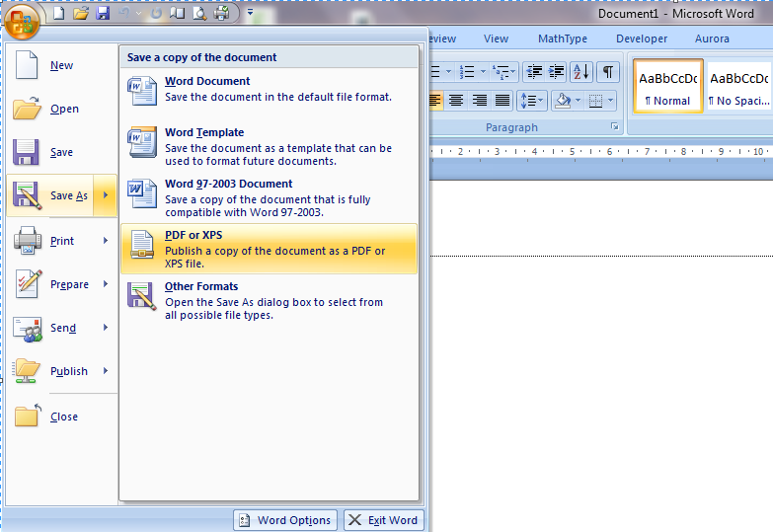The image size is (773, 532).
Task: Apply the Normal style thumbnail
Action: coord(668,87)
